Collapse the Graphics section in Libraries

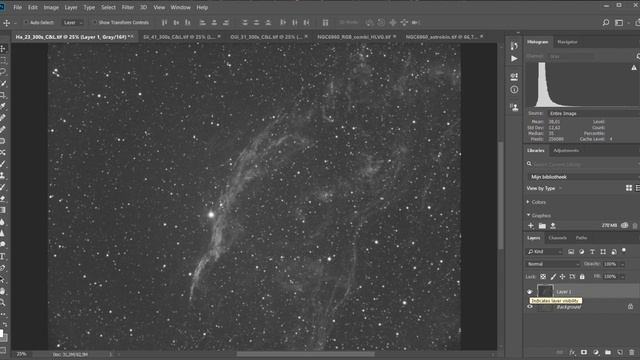tap(528, 215)
